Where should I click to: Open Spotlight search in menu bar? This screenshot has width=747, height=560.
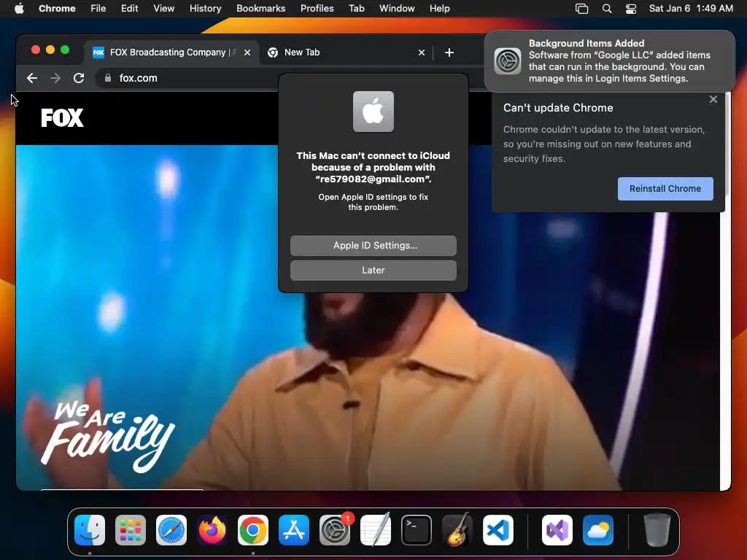pos(606,9)
